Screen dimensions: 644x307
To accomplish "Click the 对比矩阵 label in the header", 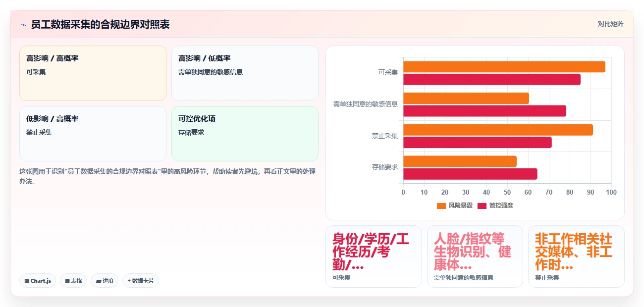I will click(x=610, y=24).
